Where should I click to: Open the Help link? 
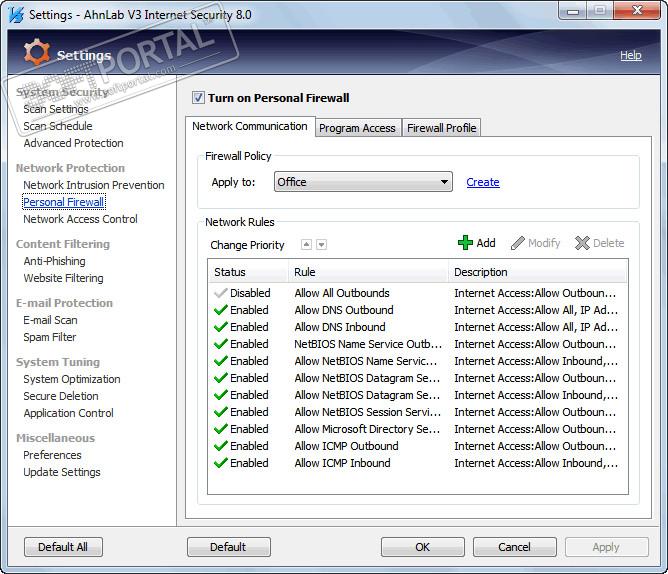click(x=631, y=55)
